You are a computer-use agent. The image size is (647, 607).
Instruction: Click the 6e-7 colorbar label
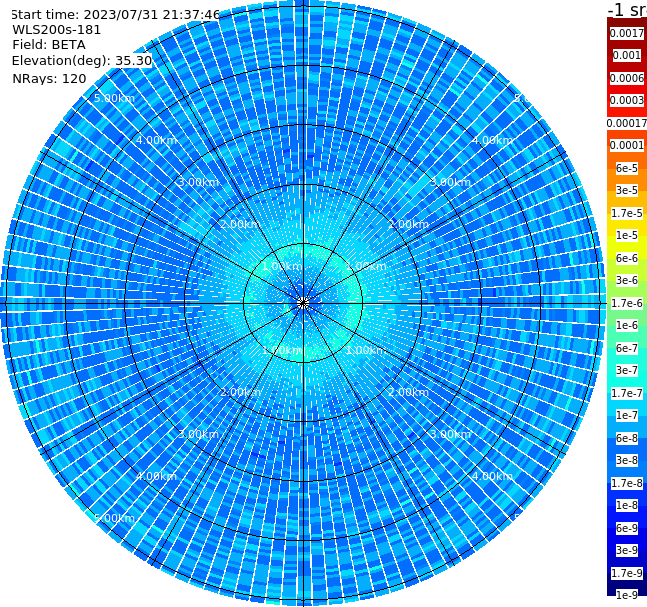tap(627, 348)
